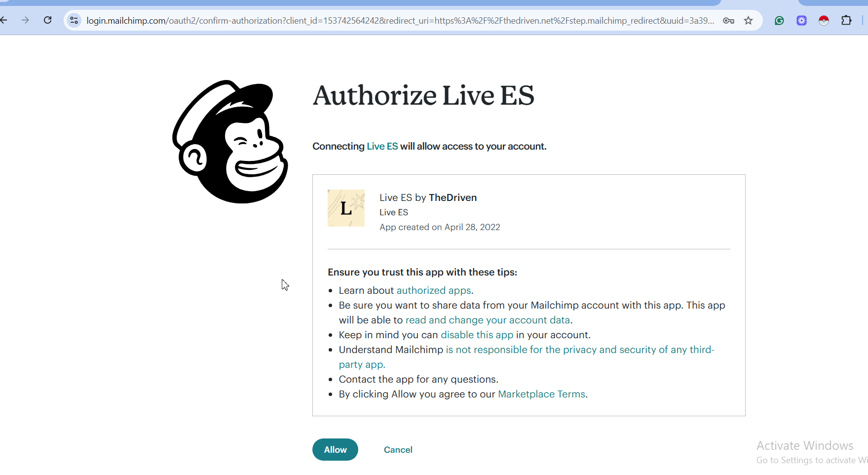Click Live ES by TheDriven text
This screenshot has height=475, width=868.
(x=428, y=198)
